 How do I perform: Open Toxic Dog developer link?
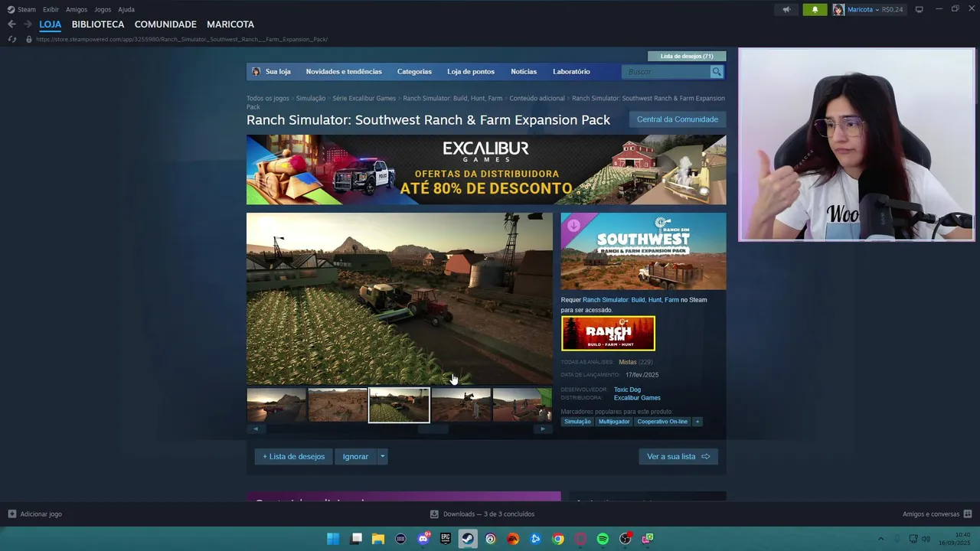(627, 390)
